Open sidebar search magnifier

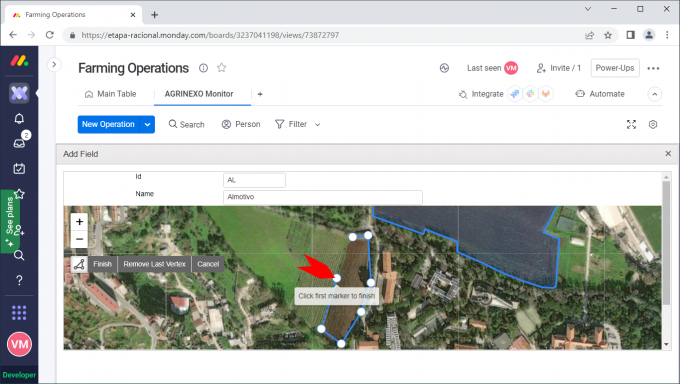[x=19, y=255]
